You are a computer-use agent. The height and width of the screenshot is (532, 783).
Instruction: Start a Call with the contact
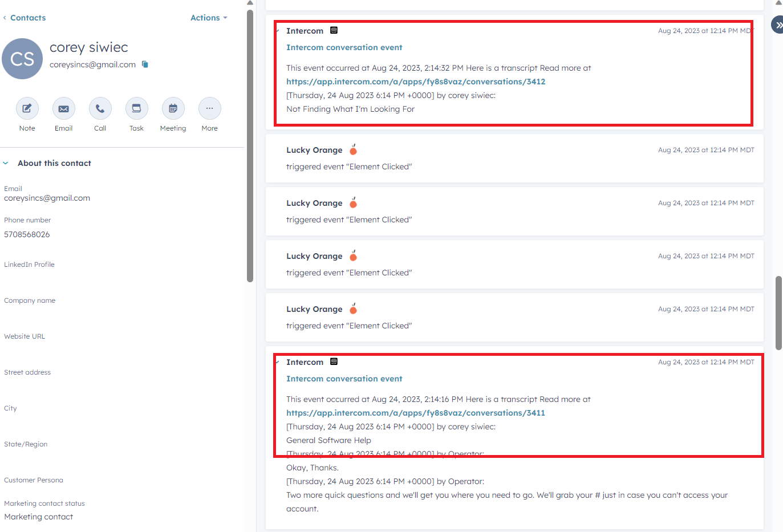pos(100,108)
